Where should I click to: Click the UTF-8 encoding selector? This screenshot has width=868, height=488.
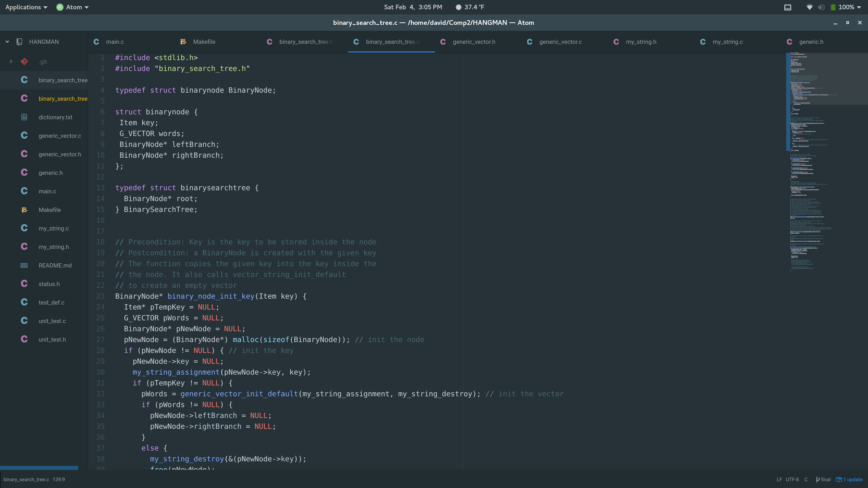[792, 480]
